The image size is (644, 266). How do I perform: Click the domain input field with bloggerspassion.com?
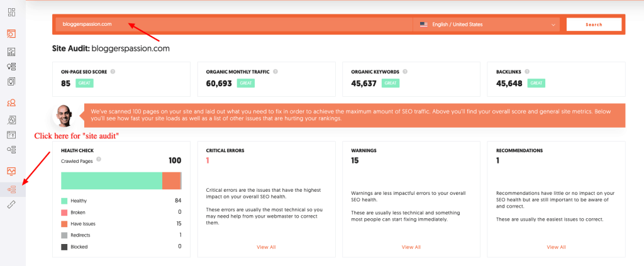(233, 25)
